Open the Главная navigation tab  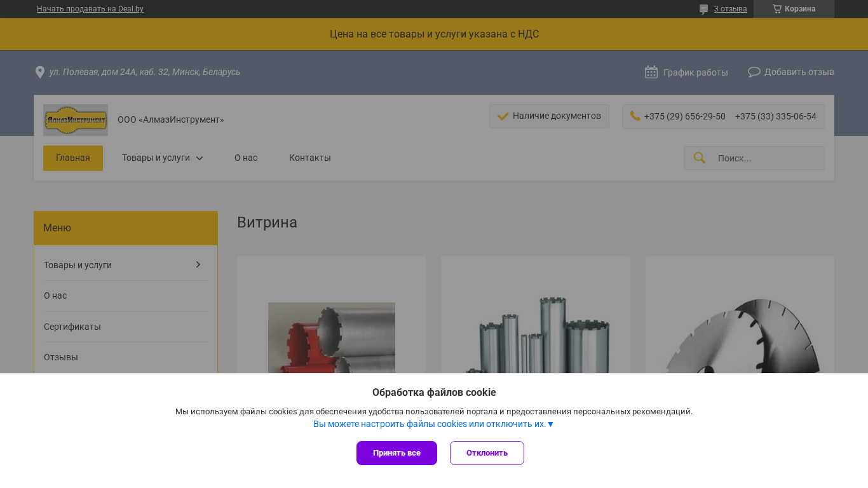(73, 158)
